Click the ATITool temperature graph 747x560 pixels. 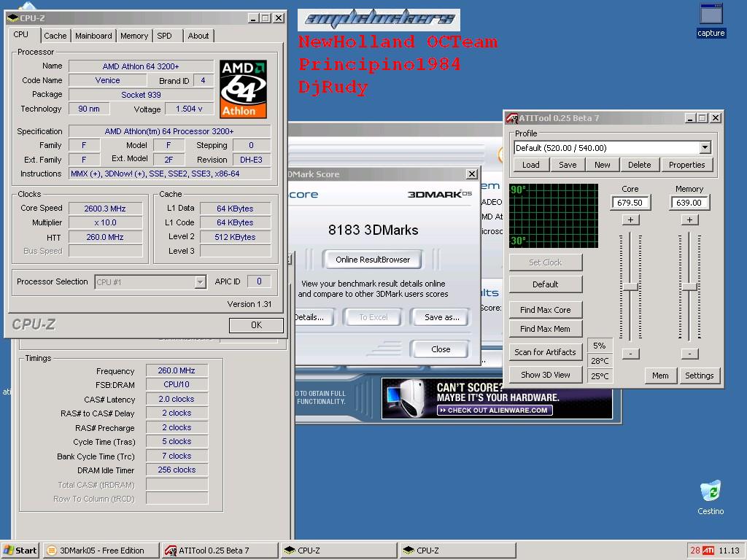pyautogui.click(x=554, y=216)
